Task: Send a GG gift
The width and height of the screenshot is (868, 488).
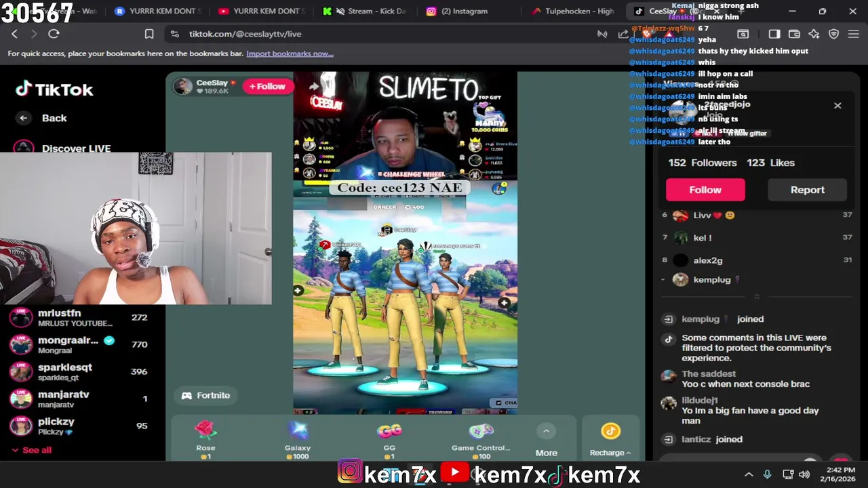Action: coord(389,439)
